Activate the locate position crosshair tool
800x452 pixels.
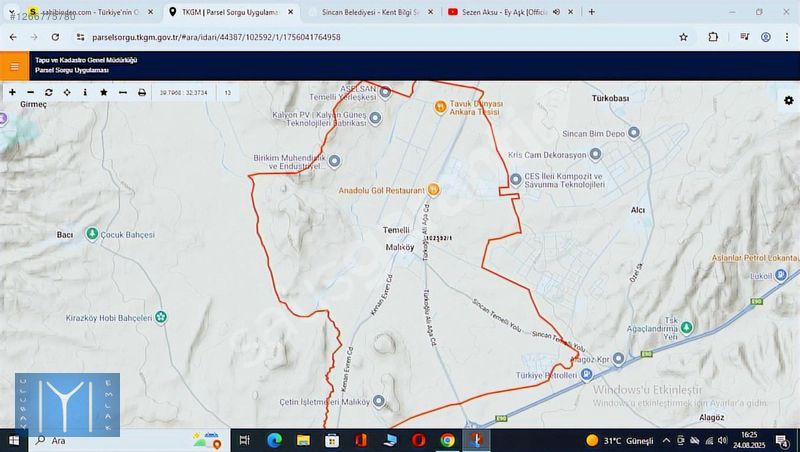click(x=67, y=92)
